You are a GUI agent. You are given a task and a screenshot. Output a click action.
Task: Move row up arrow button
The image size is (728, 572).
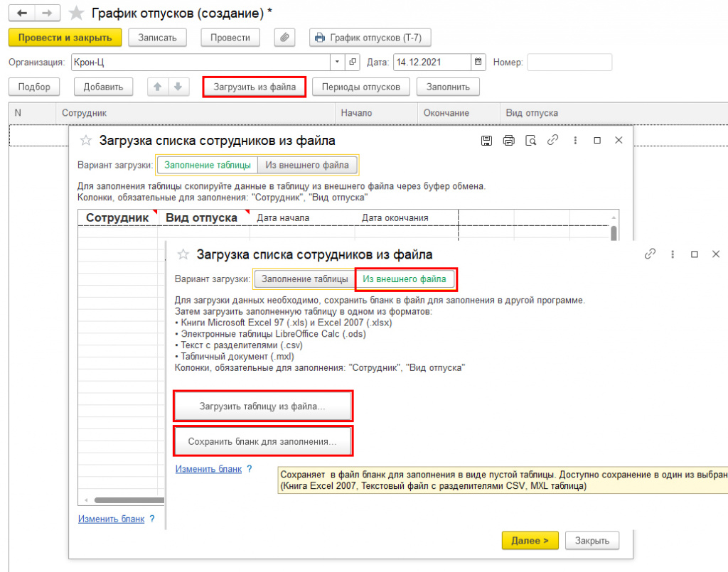[158, 87]
